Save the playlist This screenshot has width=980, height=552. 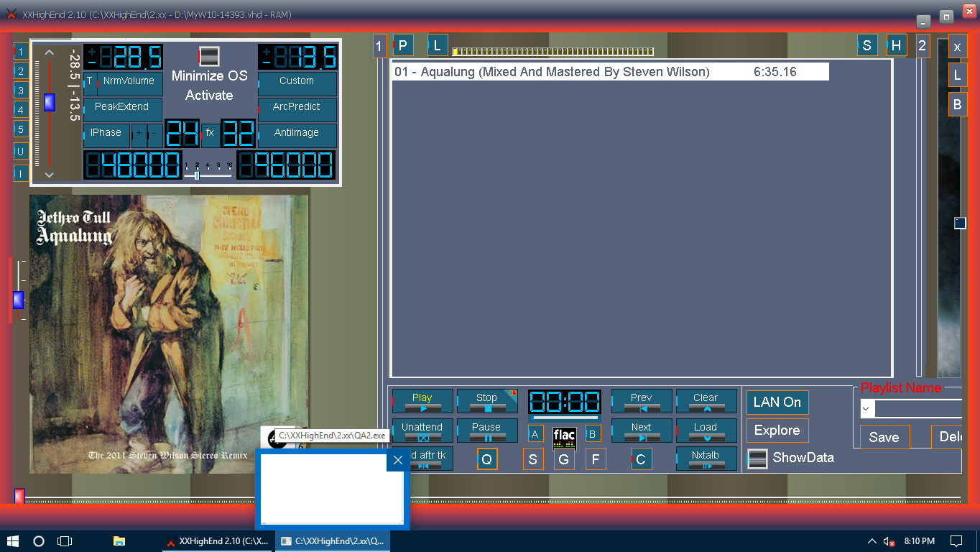point(884,437)
